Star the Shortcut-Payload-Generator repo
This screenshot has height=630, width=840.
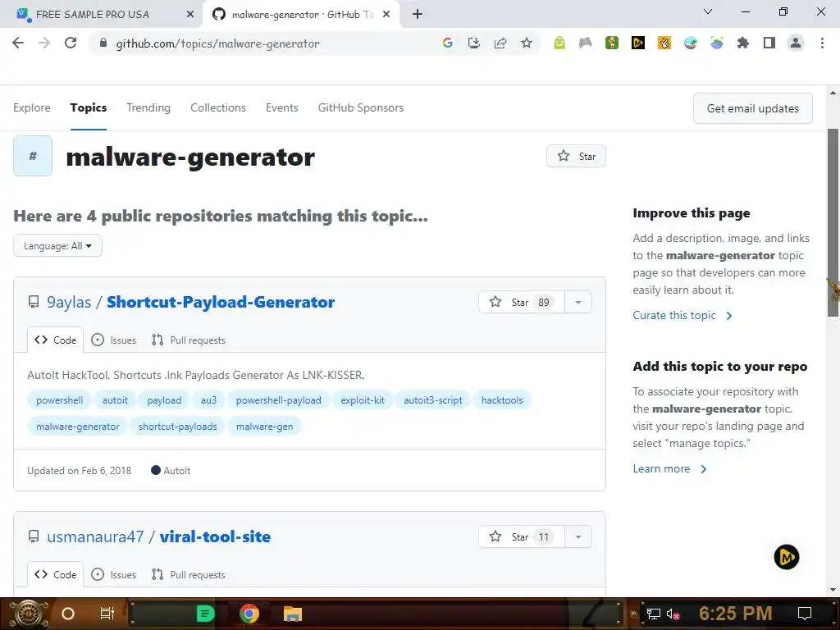[521, 302]
